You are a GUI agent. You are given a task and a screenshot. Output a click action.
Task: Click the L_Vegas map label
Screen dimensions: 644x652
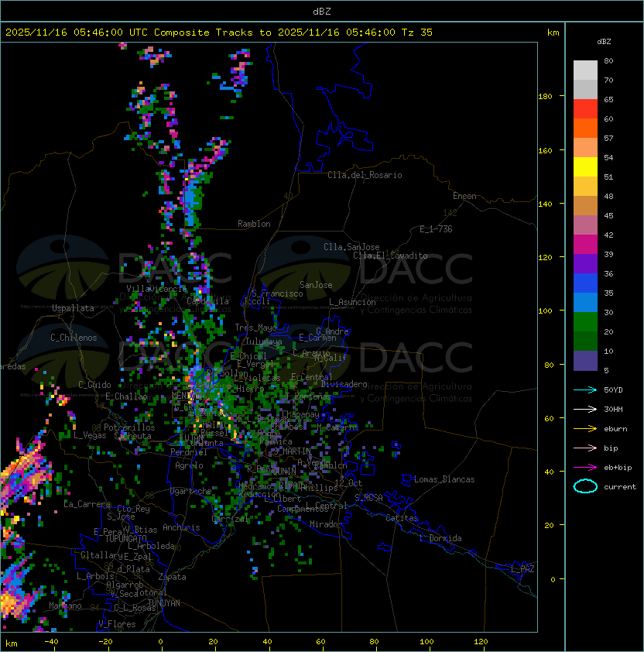tap(90, 435)
